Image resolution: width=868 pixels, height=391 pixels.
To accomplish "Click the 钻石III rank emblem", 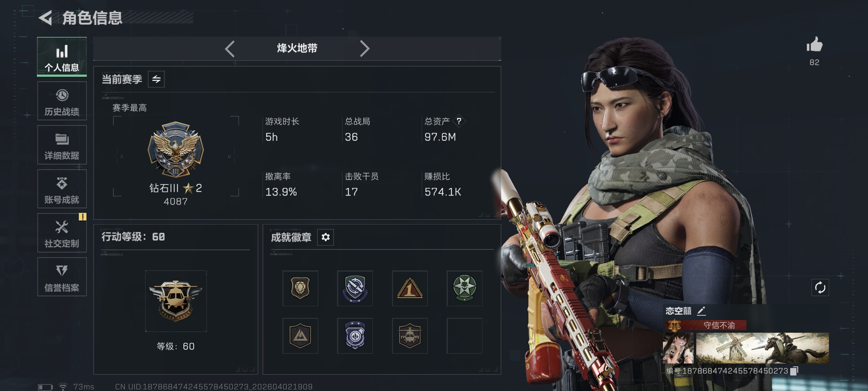I will click(x=176, y=150).
